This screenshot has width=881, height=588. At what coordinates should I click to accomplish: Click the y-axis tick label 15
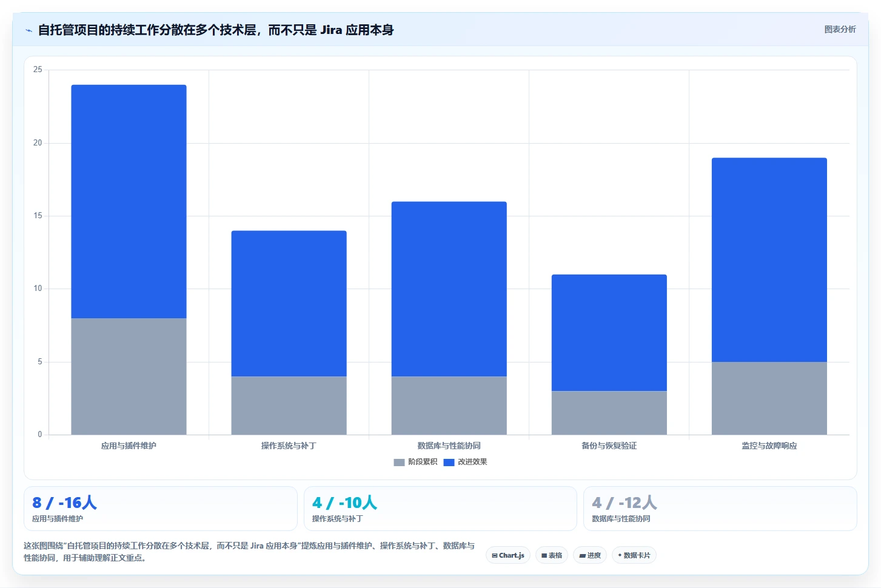click(x=38, y=216)
